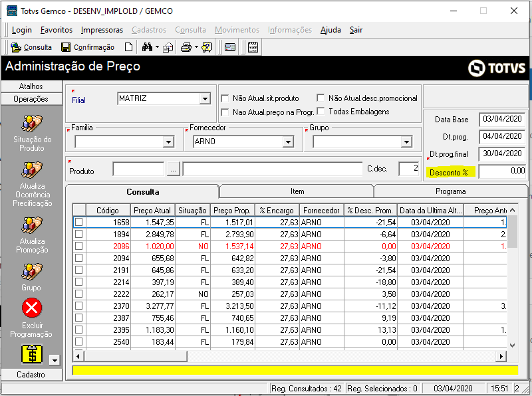Screen dimensions: 532x396
Task: Enable Não Atual.desc.promocional checkbox
Action: tap(321, 98)
